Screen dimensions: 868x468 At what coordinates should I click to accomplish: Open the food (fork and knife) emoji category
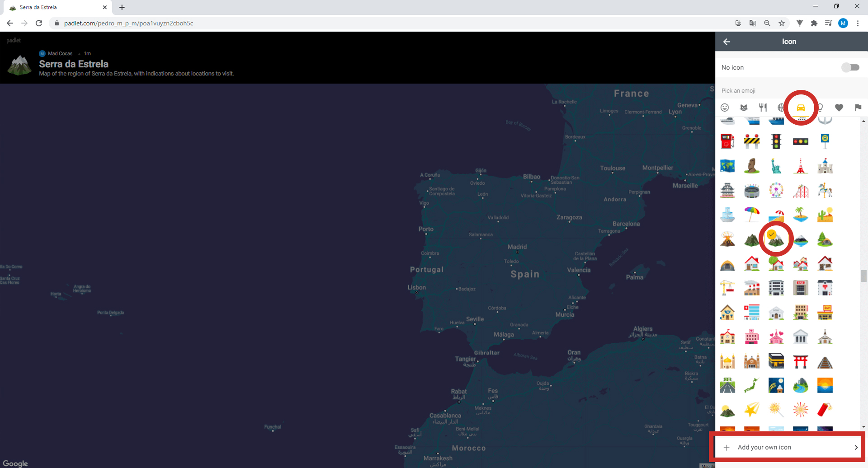[x=763, y=108]
